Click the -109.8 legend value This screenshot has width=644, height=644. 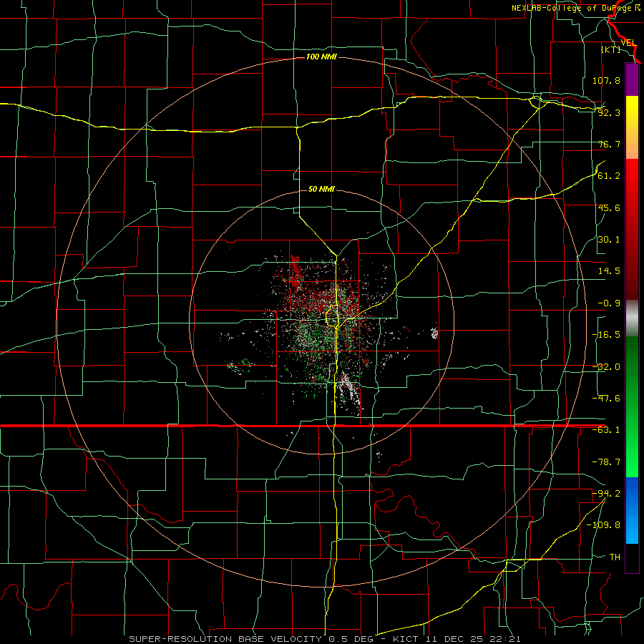tap(603, 525)
